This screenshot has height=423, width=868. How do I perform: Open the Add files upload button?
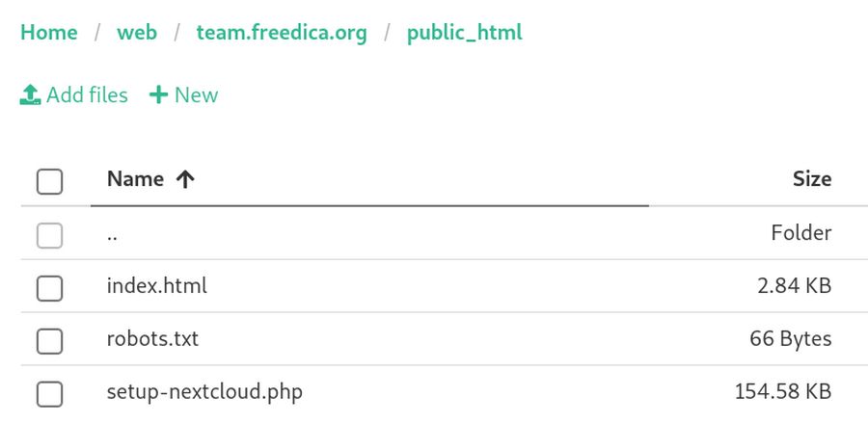74,94
